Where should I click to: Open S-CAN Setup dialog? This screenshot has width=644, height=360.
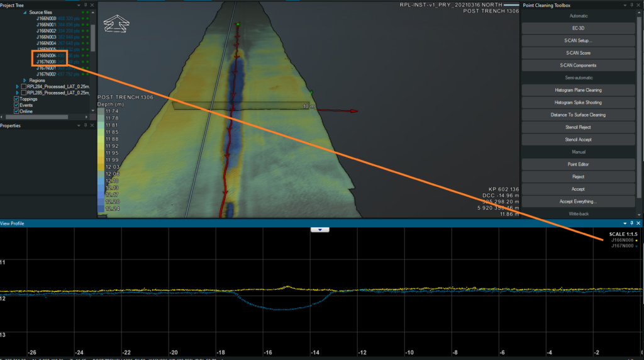[x=579, y=41]
